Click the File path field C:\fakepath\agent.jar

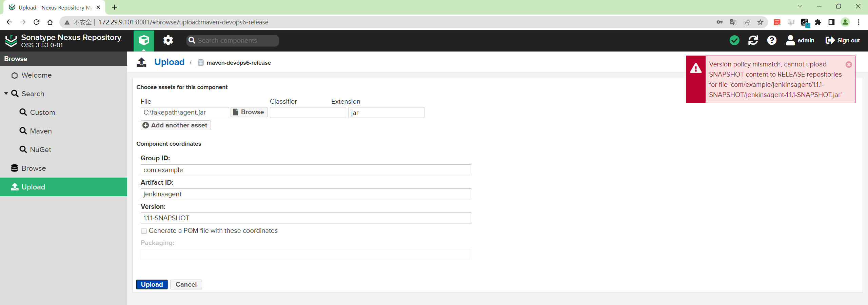pos(185,112)
